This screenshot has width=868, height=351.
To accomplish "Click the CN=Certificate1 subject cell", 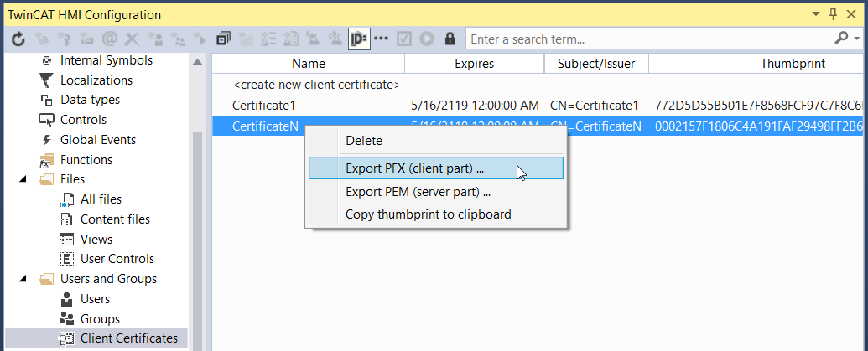I will pos(594,105).
